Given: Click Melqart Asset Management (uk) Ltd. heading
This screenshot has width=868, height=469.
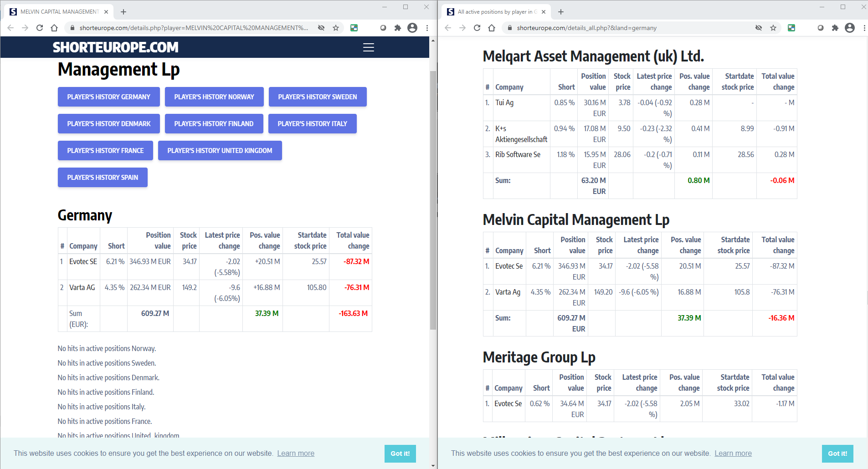Looking at the screenshot, I should pyautogui.click(x=593, y=56).
